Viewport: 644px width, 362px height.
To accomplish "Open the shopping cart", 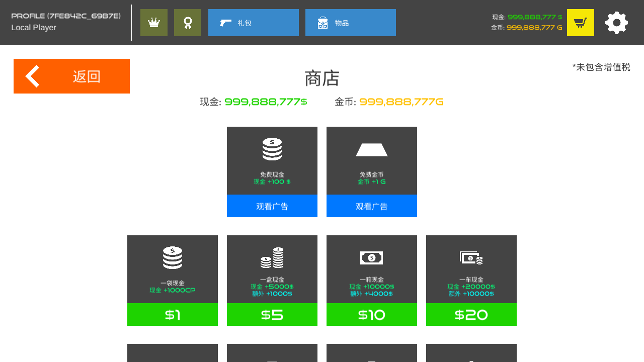I will point(580,22).
